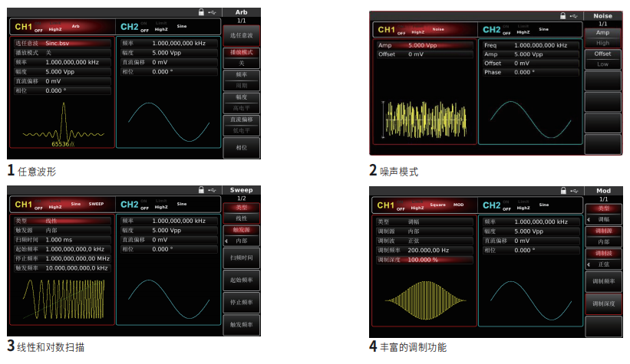The height and width of the screenshot is (364, 630).
Task: Toggle the 直流偏移/低电平 softkey on Arb screen
Action: pyautogui.click(x=242, y=125)
